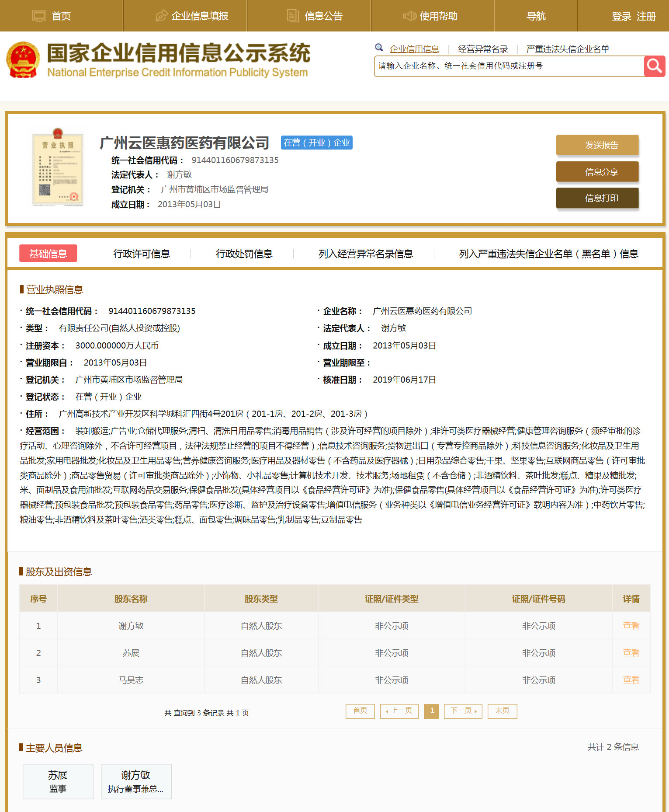
Task: Click the 在营（开业）企业 status badge
Action: [x=317, y=143]
